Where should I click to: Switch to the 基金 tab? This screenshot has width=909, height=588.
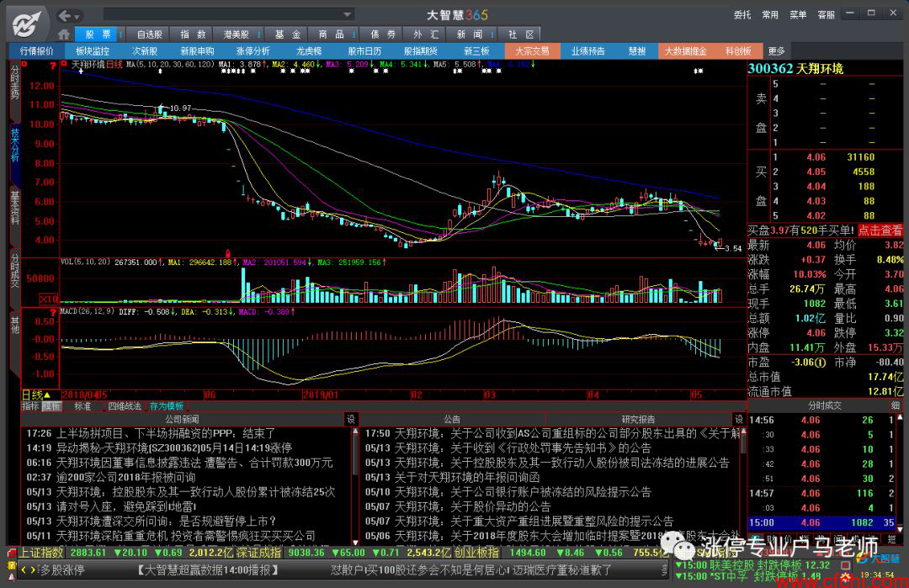click(287, 34)
